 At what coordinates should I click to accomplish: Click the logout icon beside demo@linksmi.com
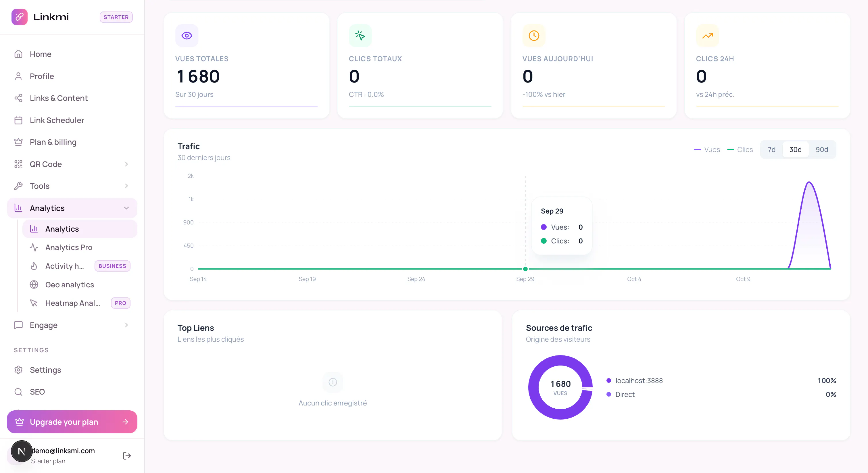click(127, 456)
